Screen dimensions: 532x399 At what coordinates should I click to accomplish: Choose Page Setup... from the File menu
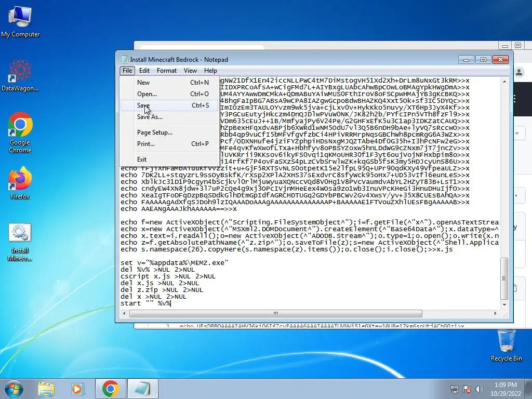coord(169,132)
